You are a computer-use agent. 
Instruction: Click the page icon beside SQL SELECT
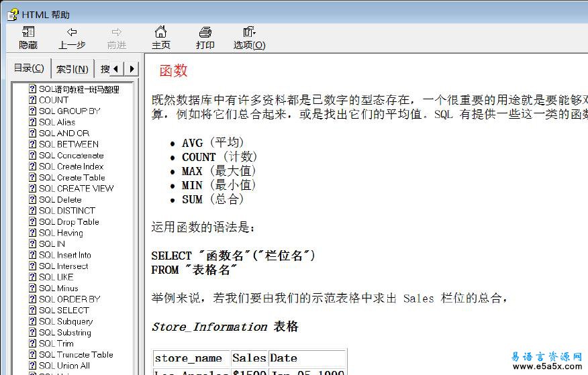[x=33, y=310]
